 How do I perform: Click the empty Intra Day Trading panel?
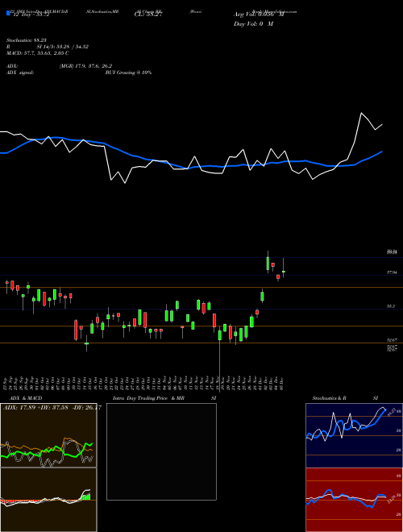pyautogui.click(x=161, y=451)
